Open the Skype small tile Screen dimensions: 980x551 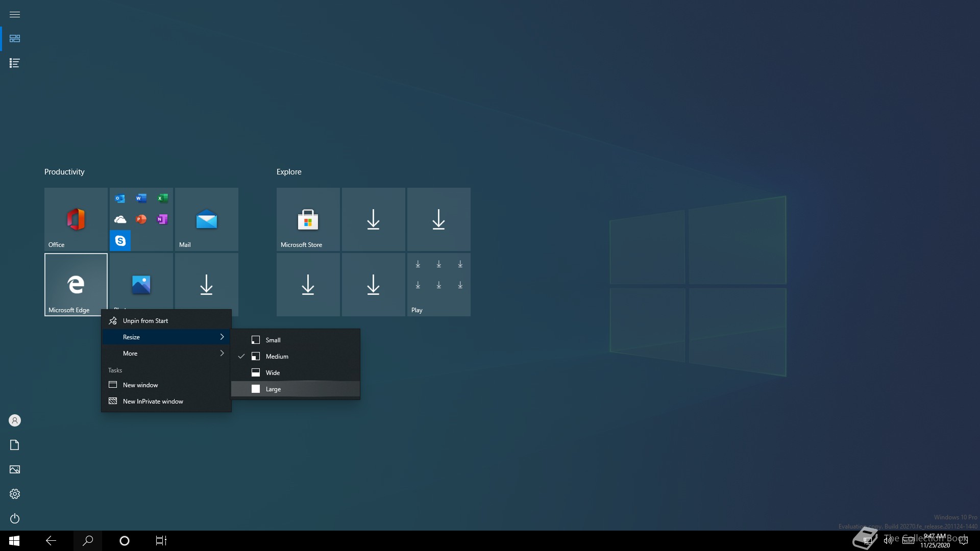pos(120,241)
